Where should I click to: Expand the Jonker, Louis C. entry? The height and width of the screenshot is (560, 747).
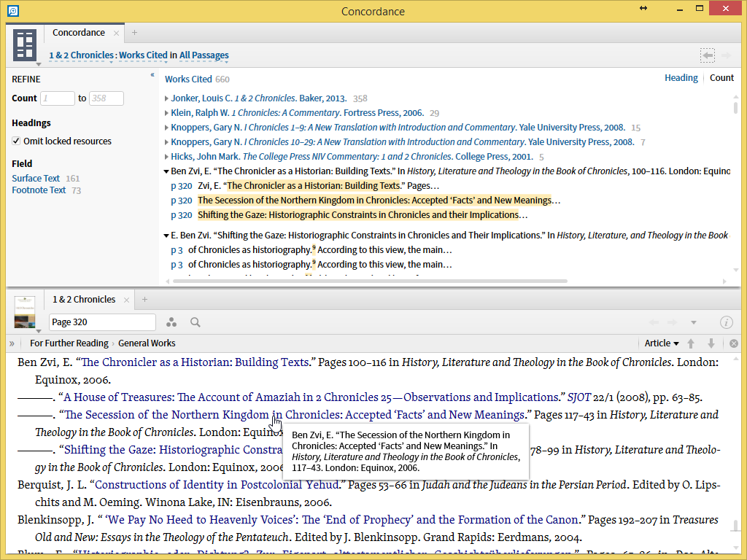click(x=166, y=98)
